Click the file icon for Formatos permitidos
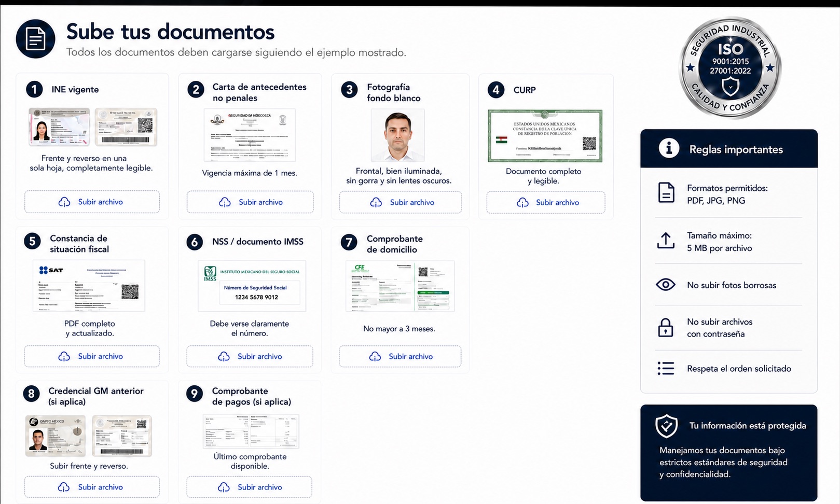 pyautogui.click(x=666, y=192)
